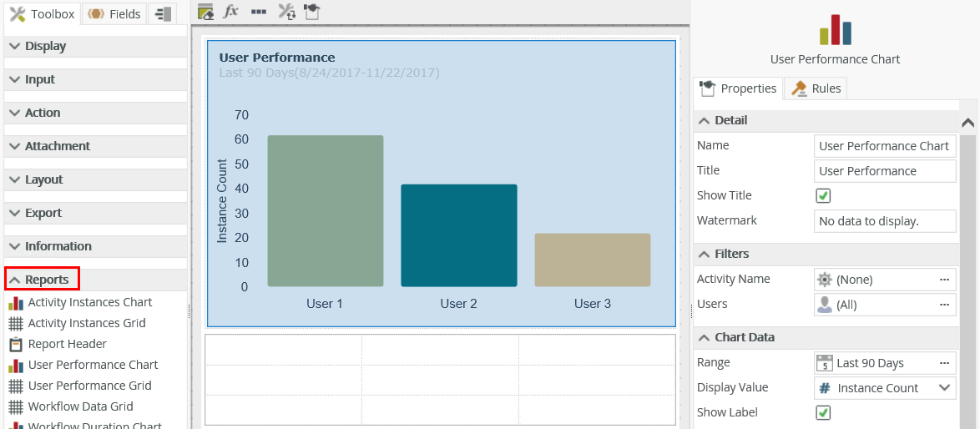The image size is (980, 429).
Task: Click the change control tools icon
Action: click(286, 11)
